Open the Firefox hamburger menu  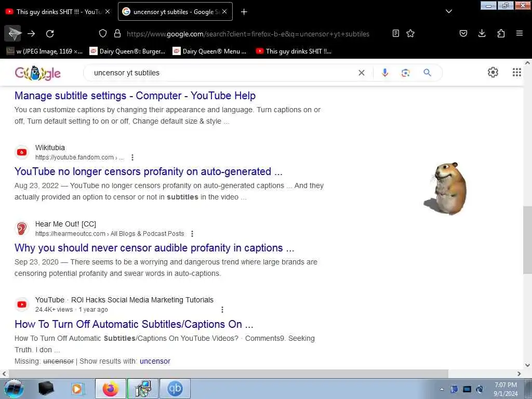coord(519,33)
